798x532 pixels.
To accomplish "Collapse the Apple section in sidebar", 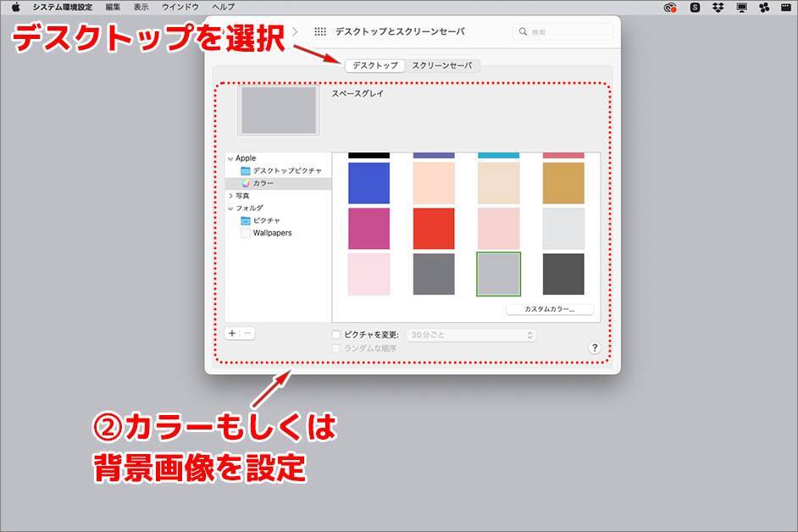I will (230, 158).
